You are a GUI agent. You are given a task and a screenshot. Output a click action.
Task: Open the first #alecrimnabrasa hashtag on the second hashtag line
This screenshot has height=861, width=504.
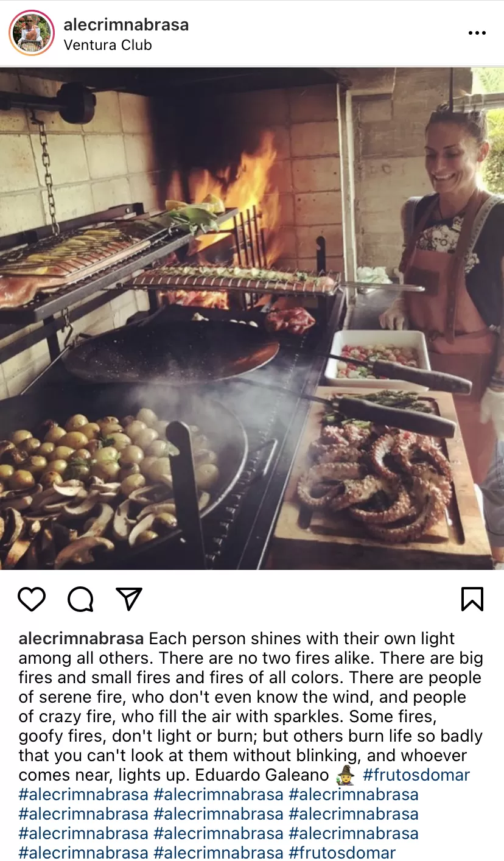click(x=83, y=814)
